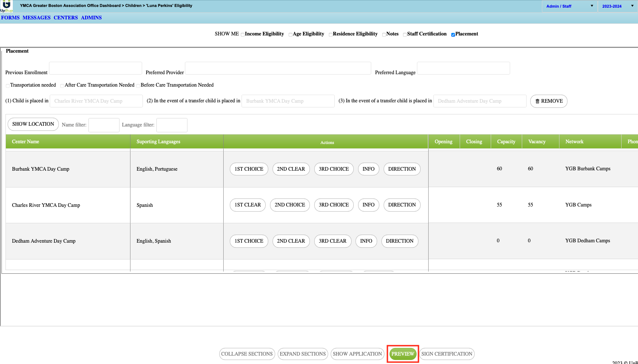
Task: Click the UpBup logo icon
Action: click(x=6, y=6)
